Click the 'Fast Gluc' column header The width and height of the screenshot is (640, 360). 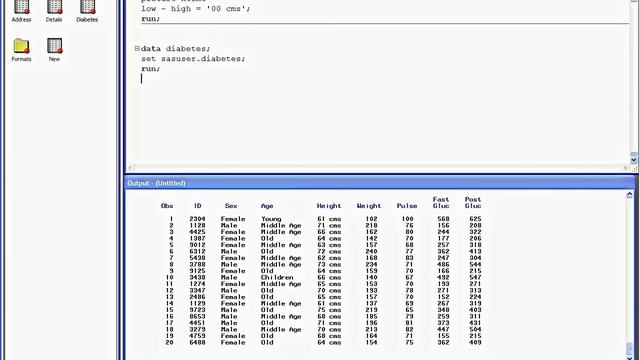pyautogui.click(x=441, y=203)
